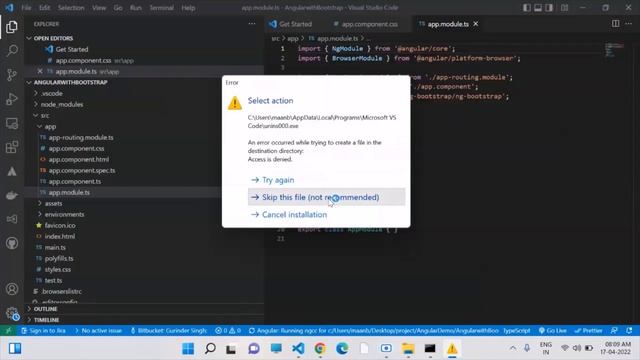Open app-routing.module.ts in explorer

click(x=77, y=137)
